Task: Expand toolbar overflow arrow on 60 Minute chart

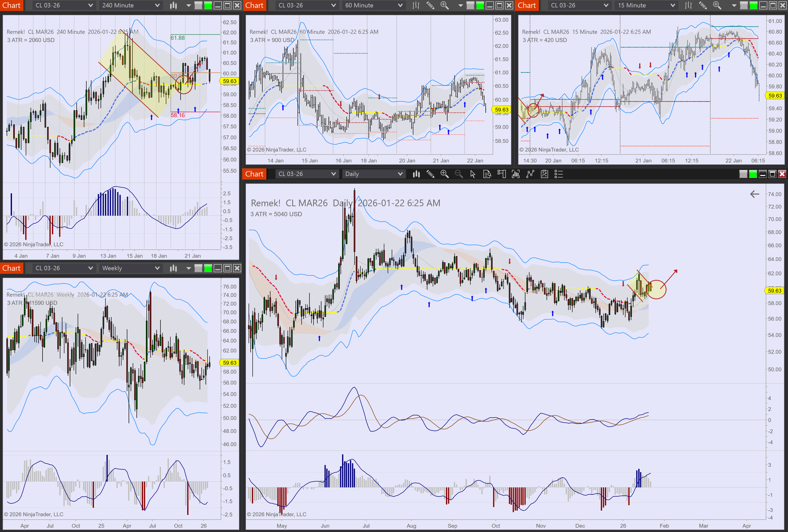Action: click(461, 5)
